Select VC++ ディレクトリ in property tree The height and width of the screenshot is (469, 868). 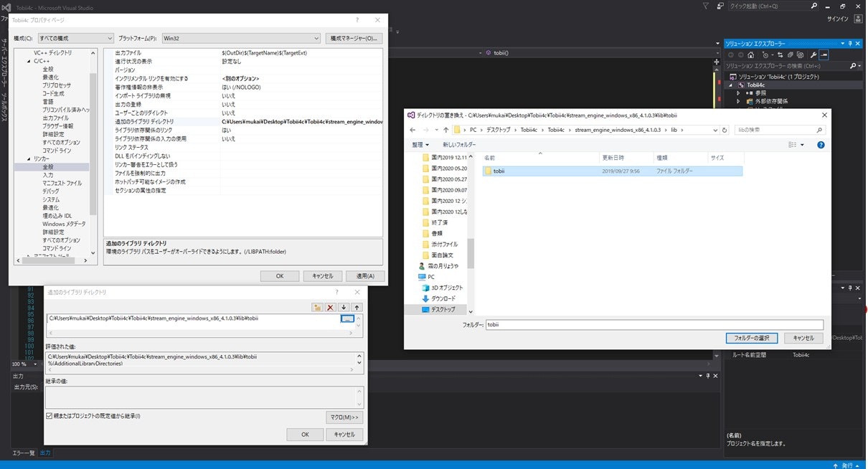(x=53, y=53)
